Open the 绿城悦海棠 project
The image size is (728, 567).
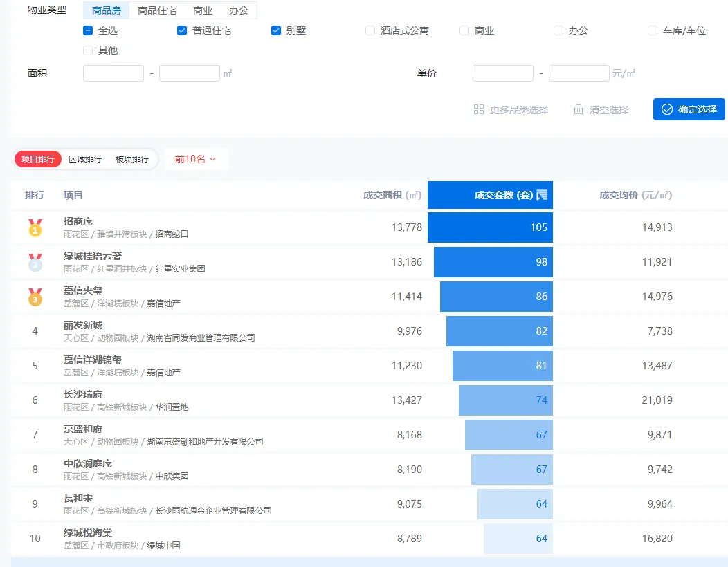click(x=88, y=532)
